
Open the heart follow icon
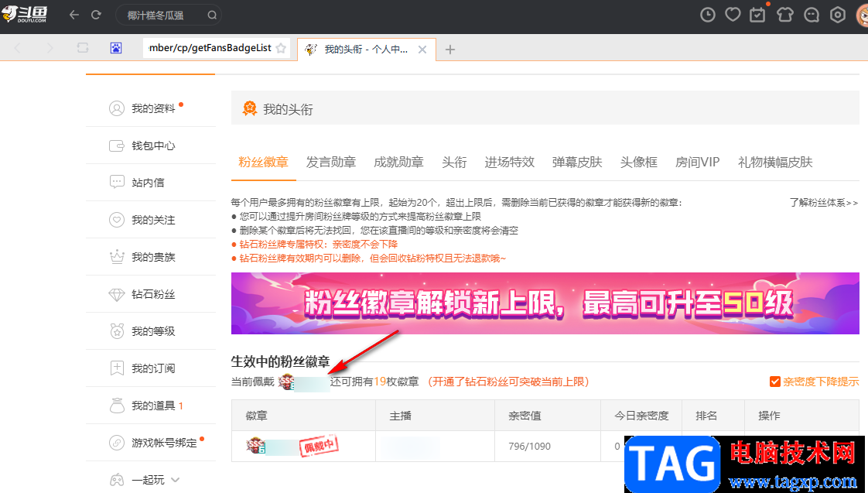coord(733,15)
